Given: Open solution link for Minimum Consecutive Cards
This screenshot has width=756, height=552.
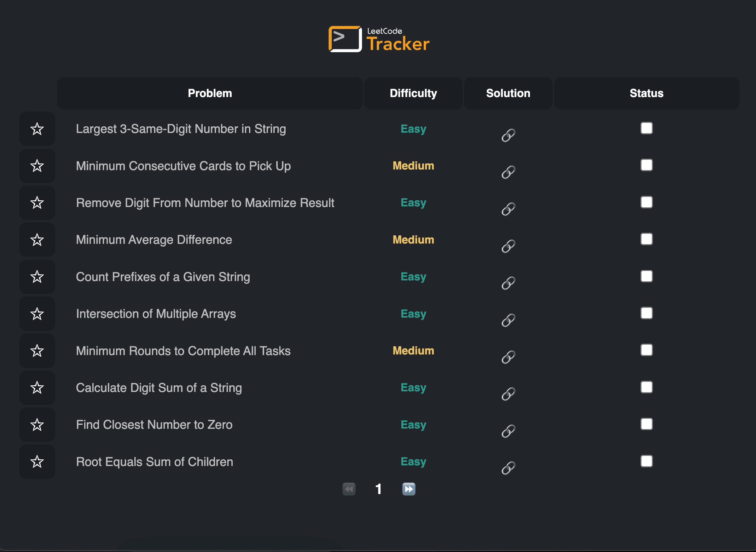Looking at the screenshot, I should pos(508,172).
